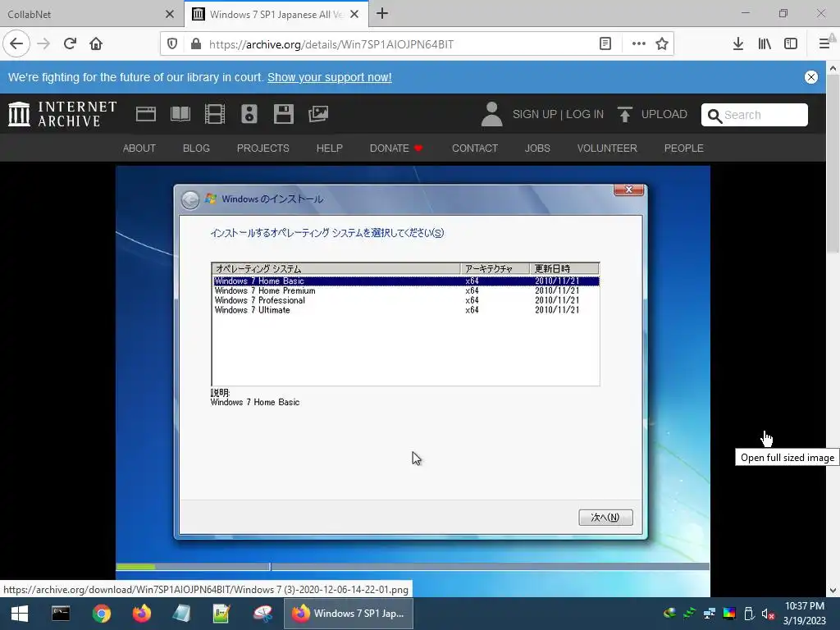840x630 pixels.
Task: Open the Windows Start menu
Action: click(20, 614)
